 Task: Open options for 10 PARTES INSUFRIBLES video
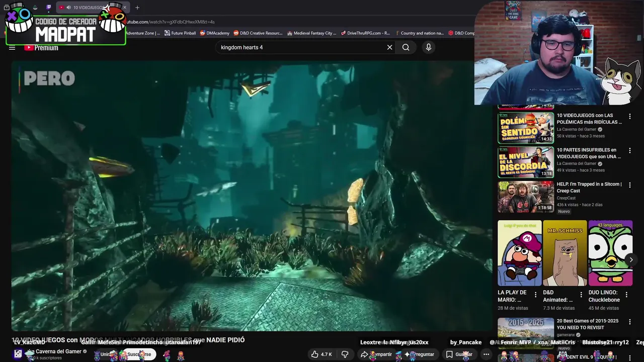pos(629,150)
